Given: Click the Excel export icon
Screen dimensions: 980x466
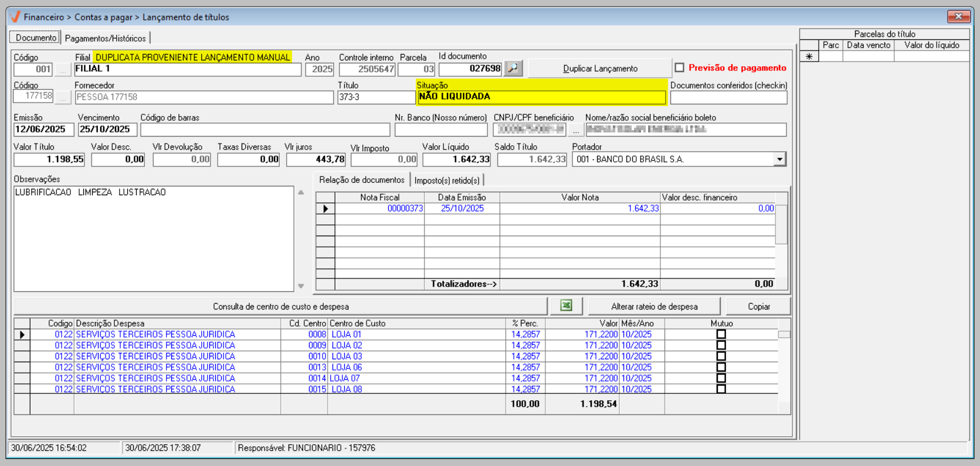Looking at the screenshot, I should 566,306.
